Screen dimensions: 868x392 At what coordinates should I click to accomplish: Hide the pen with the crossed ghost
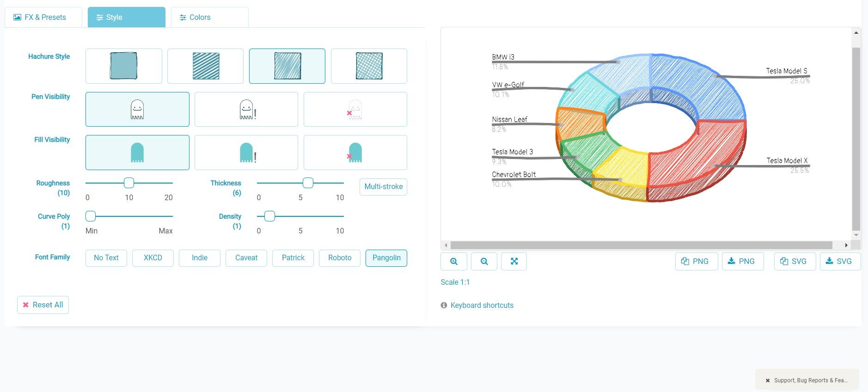coord(355,110)
